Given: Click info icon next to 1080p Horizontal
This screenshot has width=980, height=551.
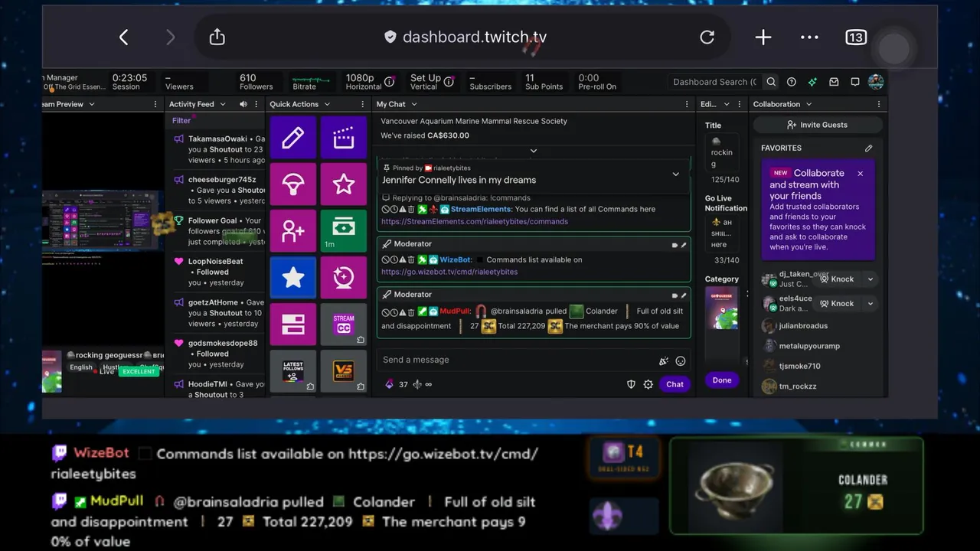Looking at the screenshot, I should click(389, 82).
